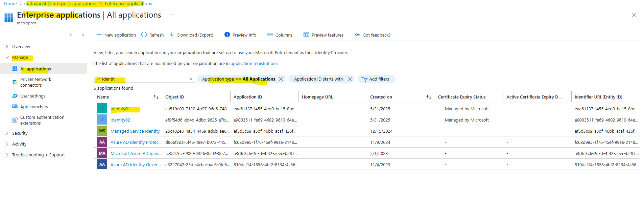Screen dimensions: 644x219
Task: Click the sidebar up-down sort arrows icon
Action: point(71,35)
